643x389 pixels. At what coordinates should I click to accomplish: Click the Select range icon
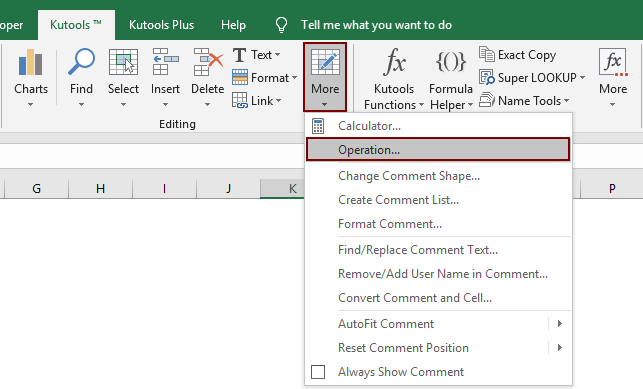coord(123,62)
